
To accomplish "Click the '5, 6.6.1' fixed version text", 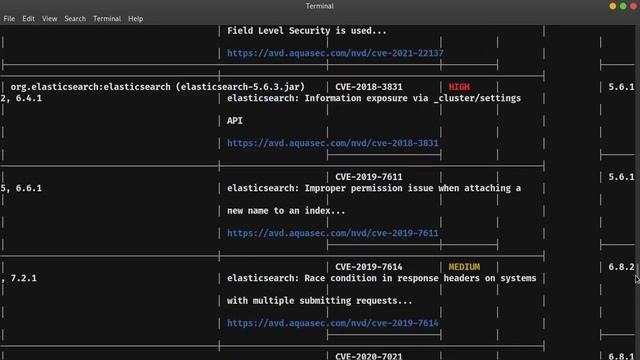I will point(21,188).
